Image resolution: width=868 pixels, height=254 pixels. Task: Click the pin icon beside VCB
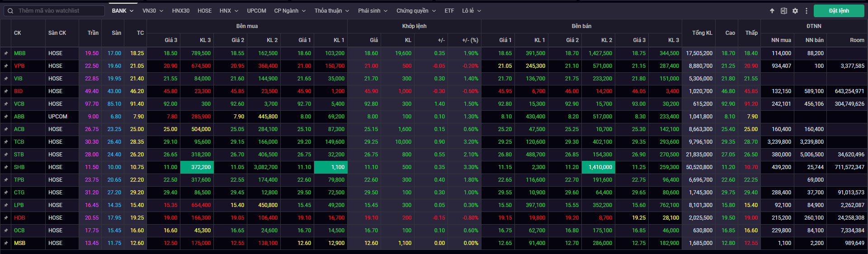pos(6,104)
